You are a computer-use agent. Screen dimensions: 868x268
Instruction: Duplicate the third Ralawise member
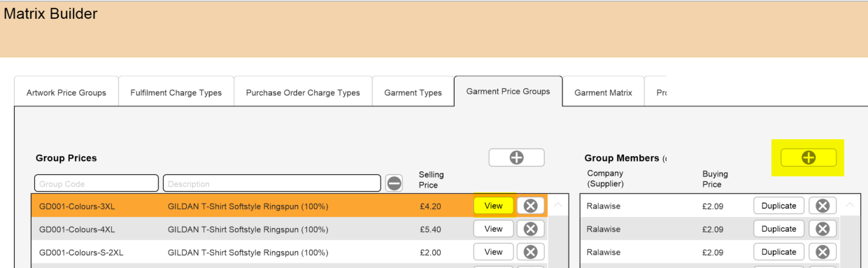click(779, 252)
